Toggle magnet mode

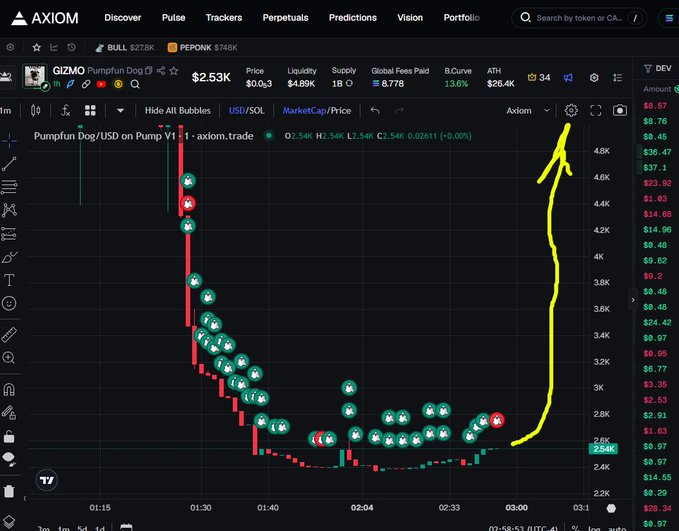click(x=9, y=390)
